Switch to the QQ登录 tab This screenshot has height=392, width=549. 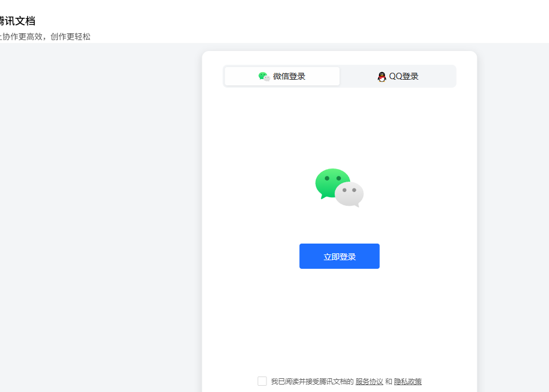[398, 76]
